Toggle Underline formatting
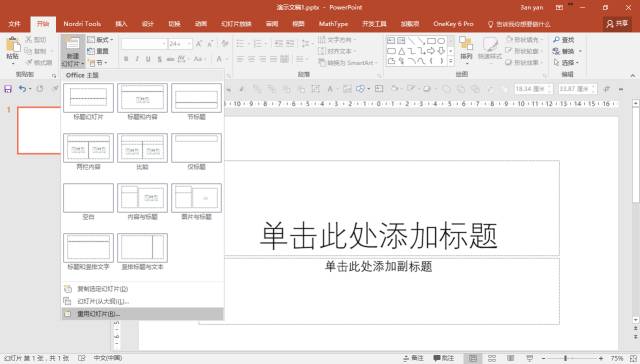The width and height of the screenshot is (640, 364). (148, 59)
